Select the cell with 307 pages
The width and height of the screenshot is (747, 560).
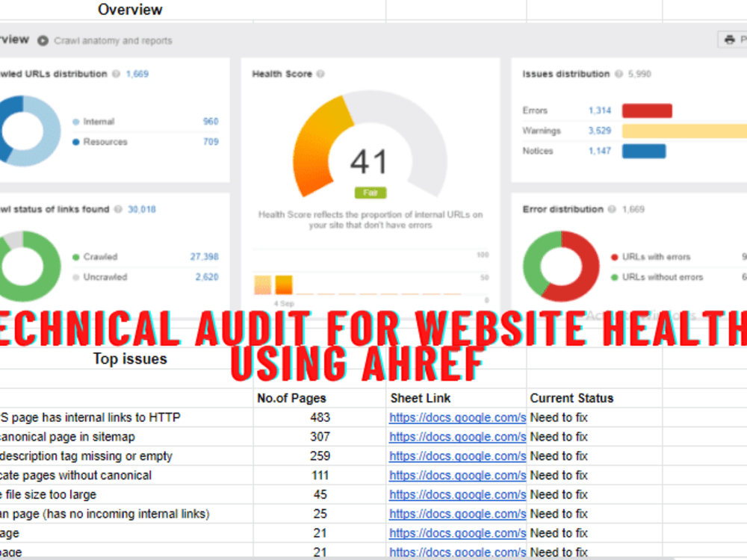click(319, 437)
